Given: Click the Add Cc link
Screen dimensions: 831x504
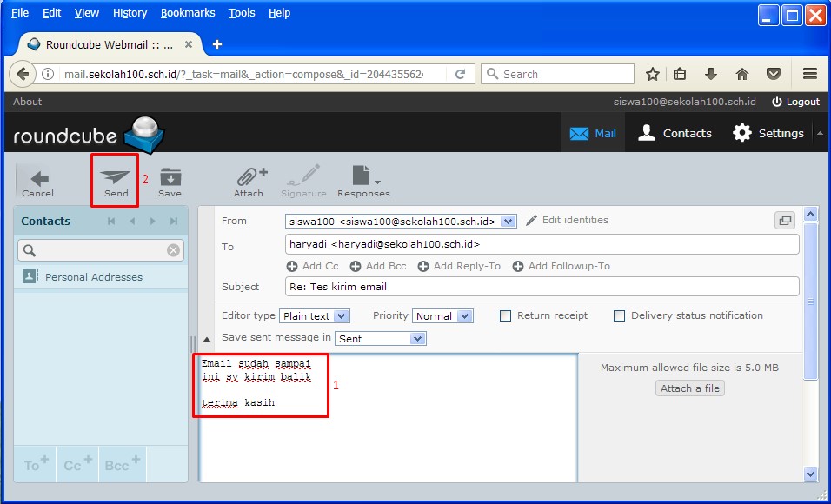Looking at the screenshot, I should click(313, 266).
